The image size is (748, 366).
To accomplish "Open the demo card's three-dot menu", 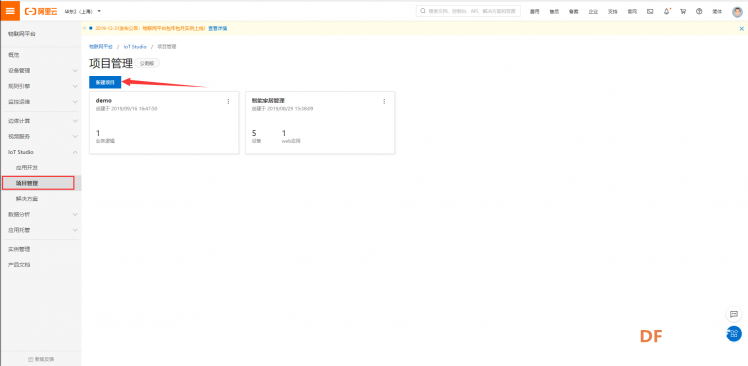I will pyautogui.click(x=228, y=101).
